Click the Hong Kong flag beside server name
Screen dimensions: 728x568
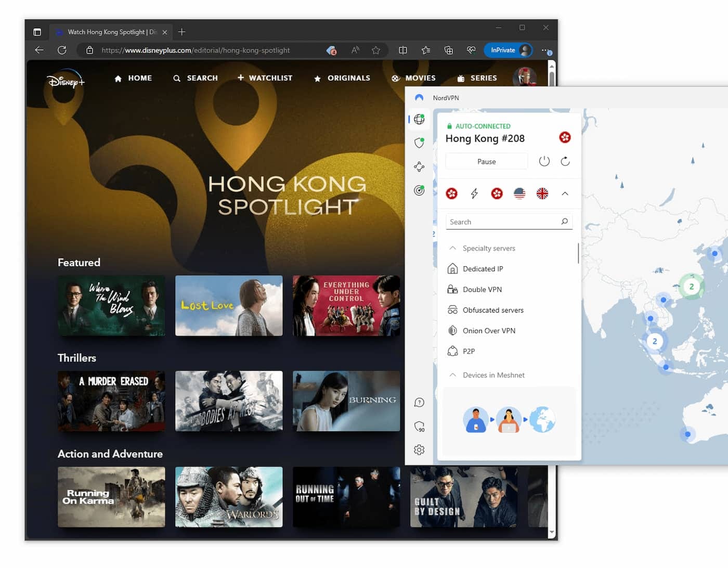point(565,137)
